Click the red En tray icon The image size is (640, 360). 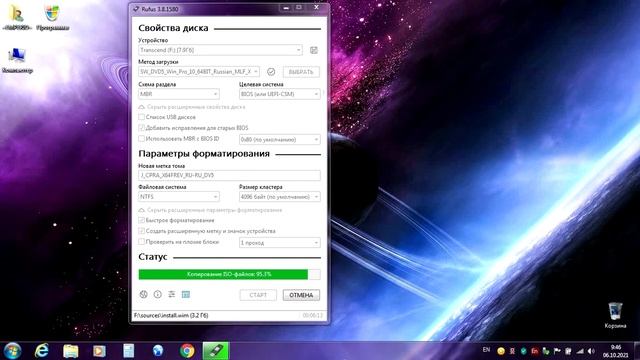(x=535, y=351)
